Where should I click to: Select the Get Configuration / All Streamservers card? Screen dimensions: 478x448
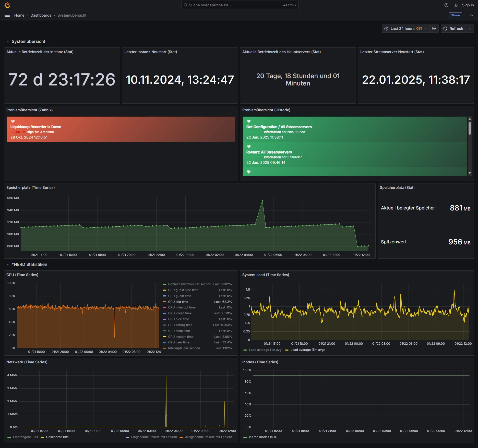click(355, 129)
